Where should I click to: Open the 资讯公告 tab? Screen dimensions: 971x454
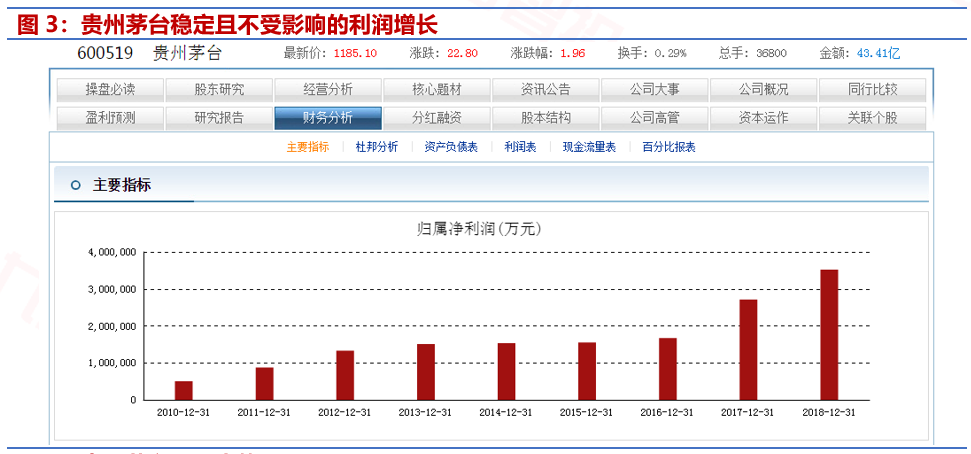[546, 89]
